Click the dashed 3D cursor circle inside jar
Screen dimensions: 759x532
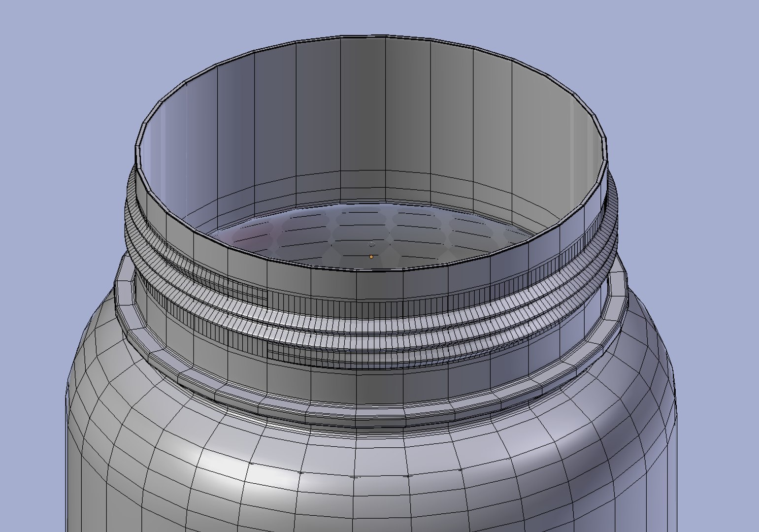(x=372, y=244)
